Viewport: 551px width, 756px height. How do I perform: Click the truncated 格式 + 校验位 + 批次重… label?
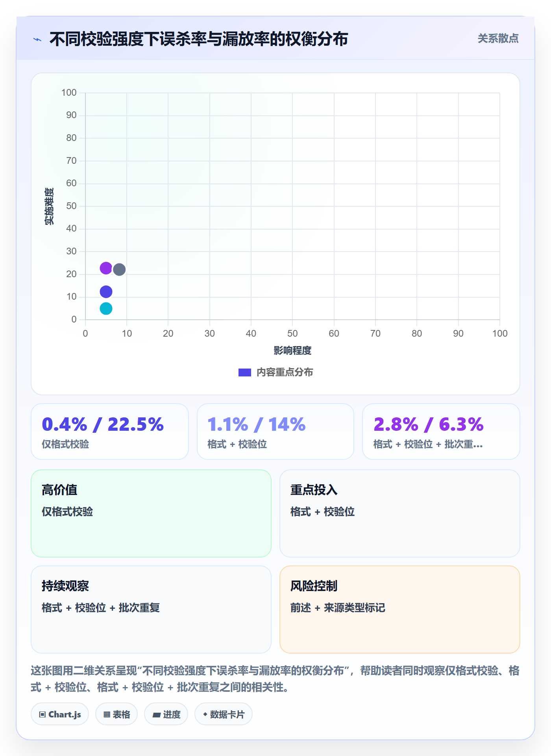[x=428, y=445]
